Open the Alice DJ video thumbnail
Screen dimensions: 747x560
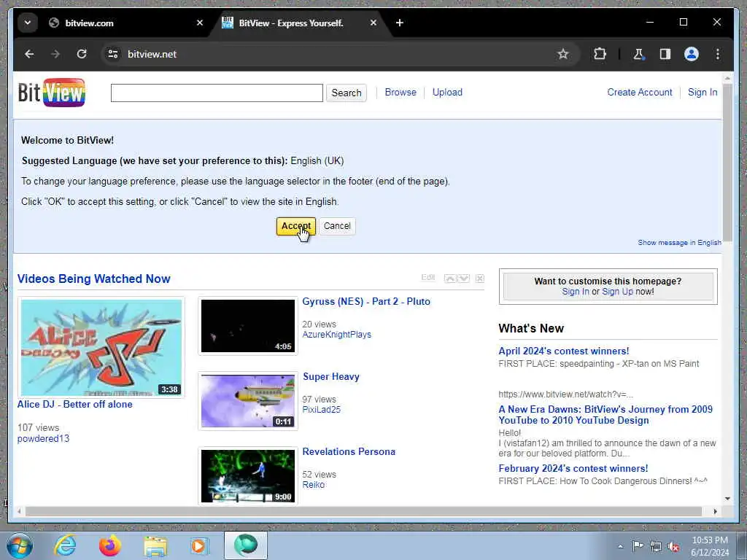[101, 348]
